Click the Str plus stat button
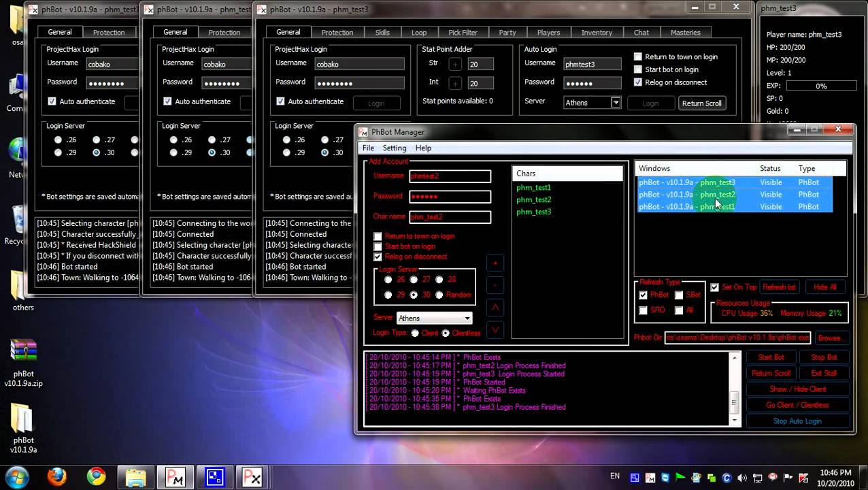Viewport: 868px width, 490px height. pyautogui.click(x=455, y=64)
